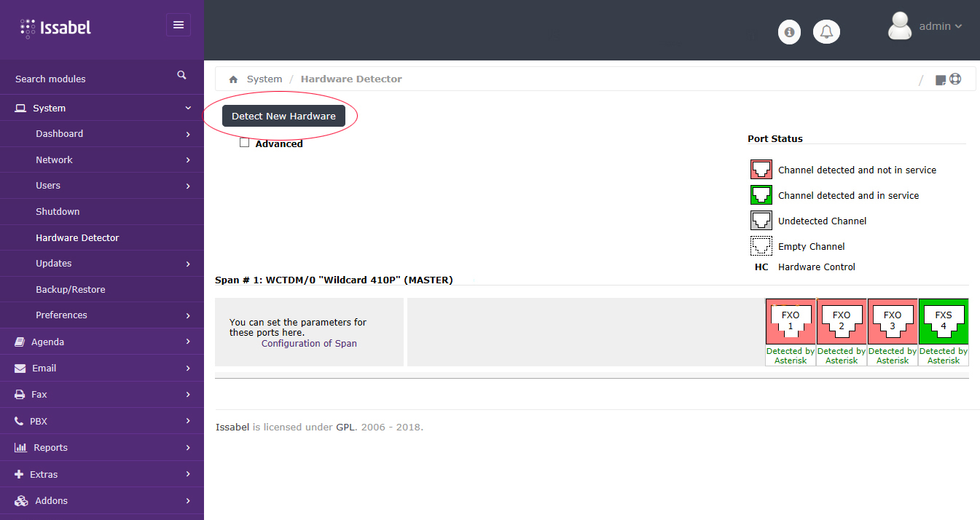The image size is (980, 520).
Task: Open the Shutdown menu item
Action: tap(58, 211)
